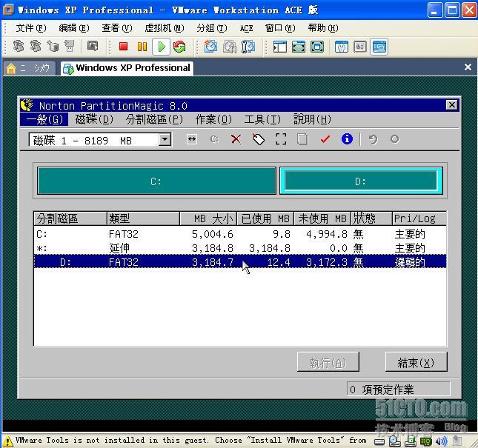The height and width of the screenshot is (448, 478).
Task: Click the 已使用 MB column header
Action: pyautogui.click(x=265, y=218)
